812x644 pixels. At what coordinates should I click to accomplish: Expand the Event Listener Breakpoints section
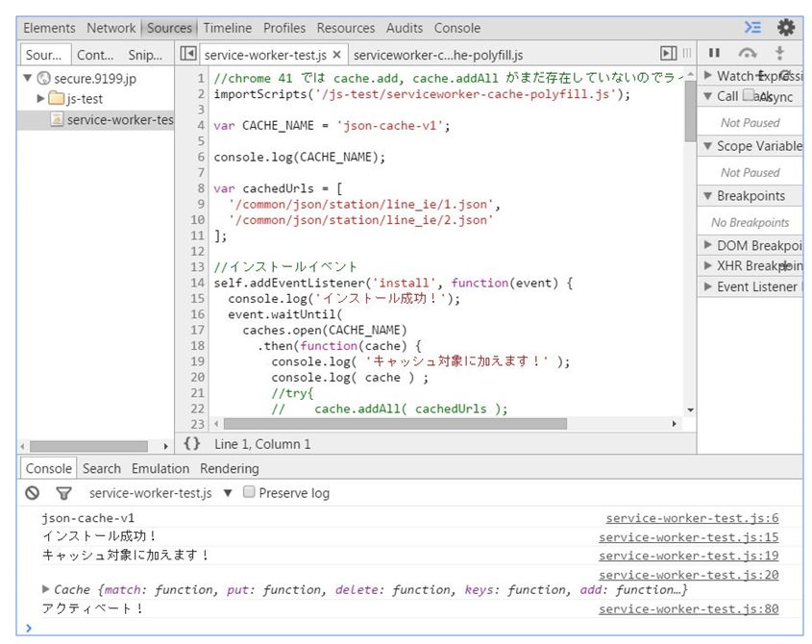[707, 286]
